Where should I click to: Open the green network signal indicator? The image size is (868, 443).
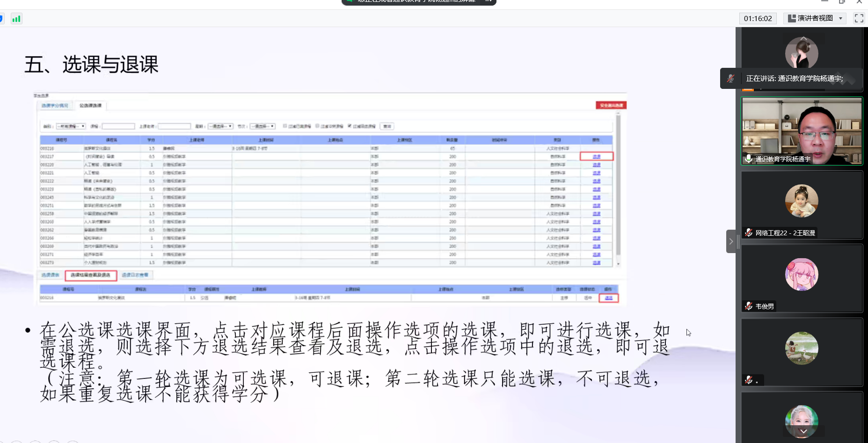[x=16, y=19]
